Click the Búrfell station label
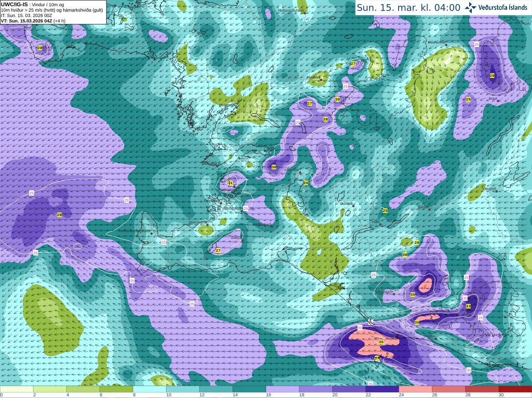This screenshot has width=532, height=398. tap(423, 206)
